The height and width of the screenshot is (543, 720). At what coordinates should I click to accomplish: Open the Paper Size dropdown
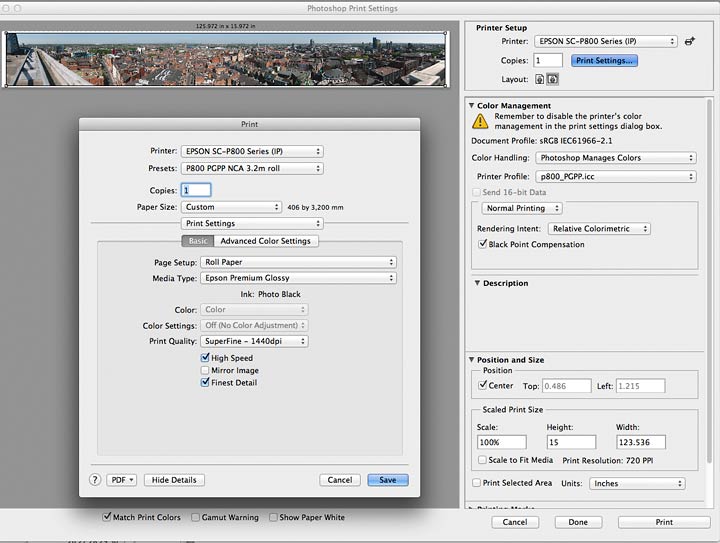pos(231,207)
